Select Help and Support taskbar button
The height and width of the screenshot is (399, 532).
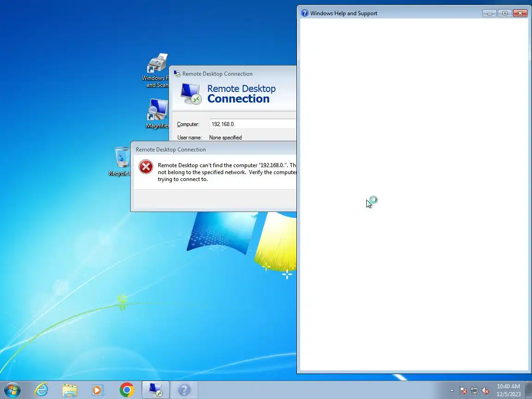[x=184, y=390]
